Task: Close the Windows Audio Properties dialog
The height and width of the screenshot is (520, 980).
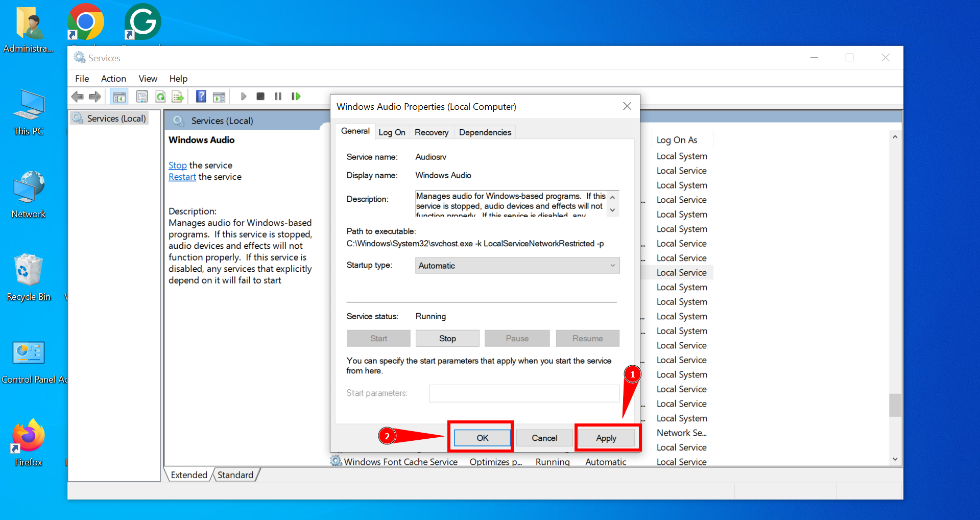Action: (x=627, y=106)
